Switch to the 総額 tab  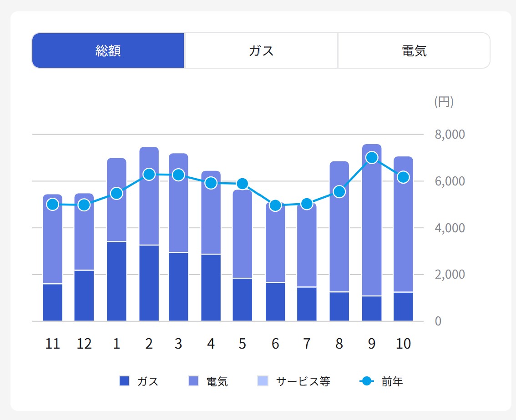108,50
